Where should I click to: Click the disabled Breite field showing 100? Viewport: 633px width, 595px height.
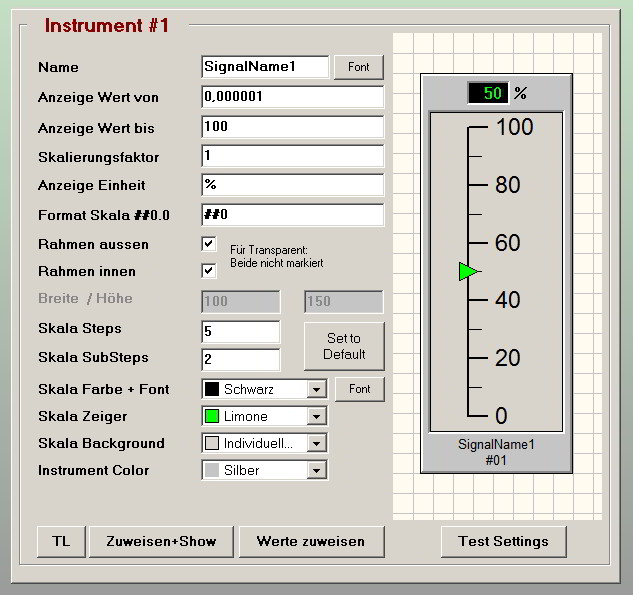click(240, 302)
